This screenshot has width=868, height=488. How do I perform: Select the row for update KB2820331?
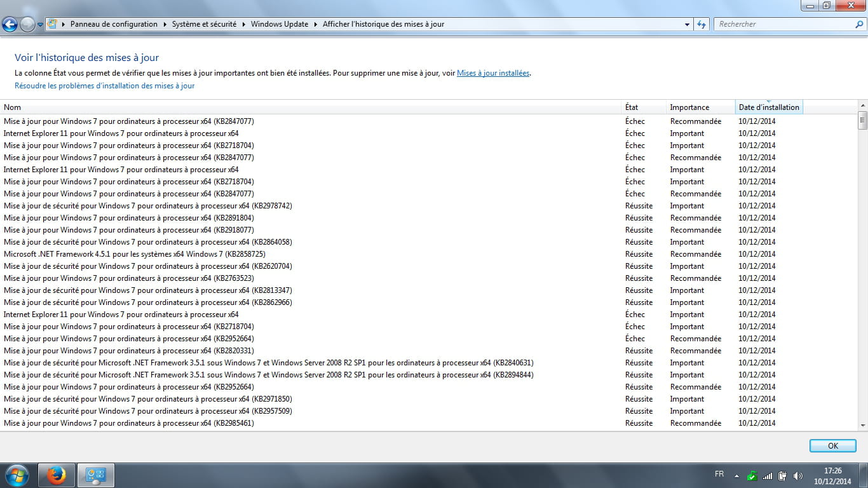pyautogui.click(x=428, y=351)
